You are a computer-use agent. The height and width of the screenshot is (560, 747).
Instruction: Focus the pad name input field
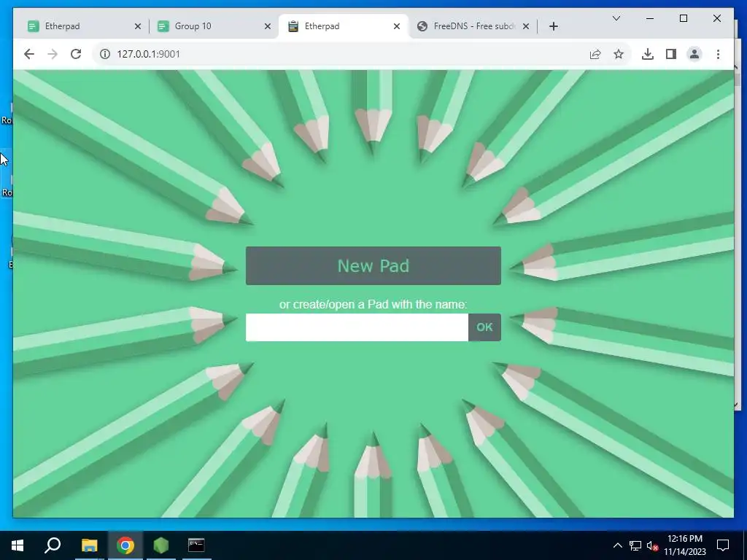357,327
